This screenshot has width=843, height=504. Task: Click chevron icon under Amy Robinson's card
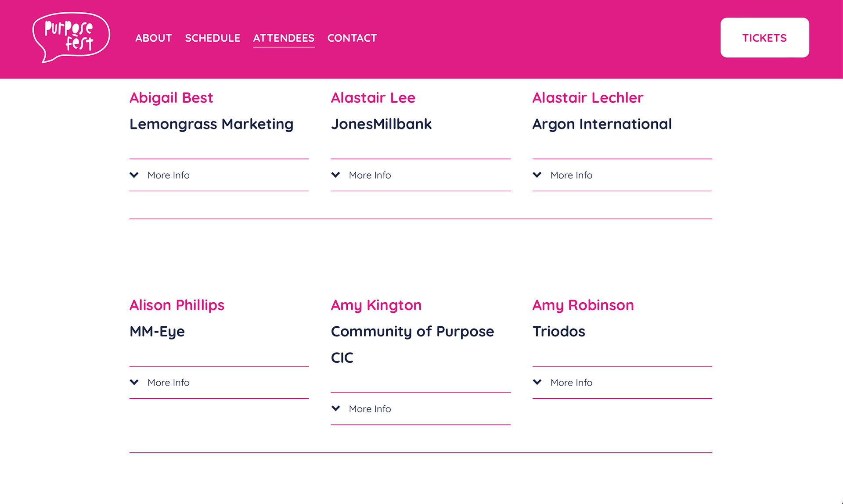pyautogui.click(x=537, y=382)
